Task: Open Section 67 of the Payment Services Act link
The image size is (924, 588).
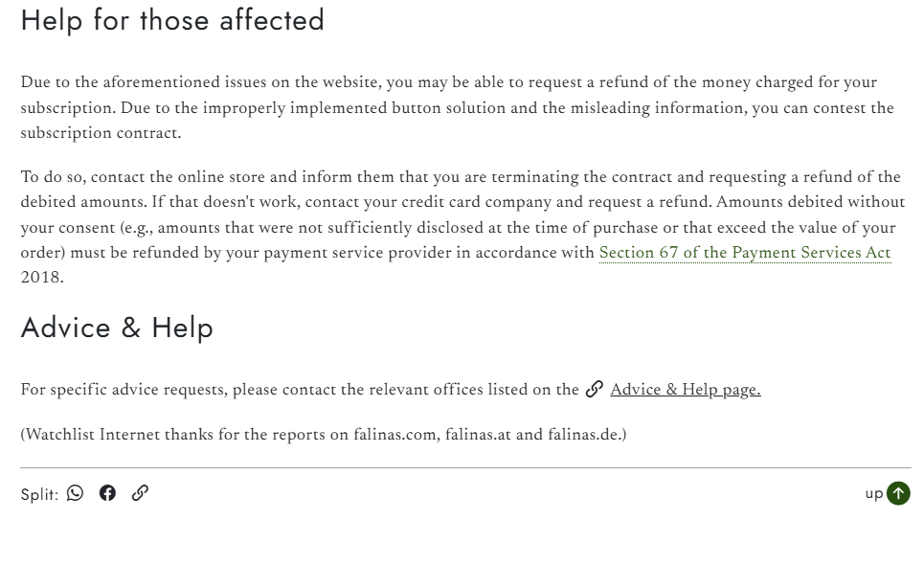Action: (x=744, y=254)
